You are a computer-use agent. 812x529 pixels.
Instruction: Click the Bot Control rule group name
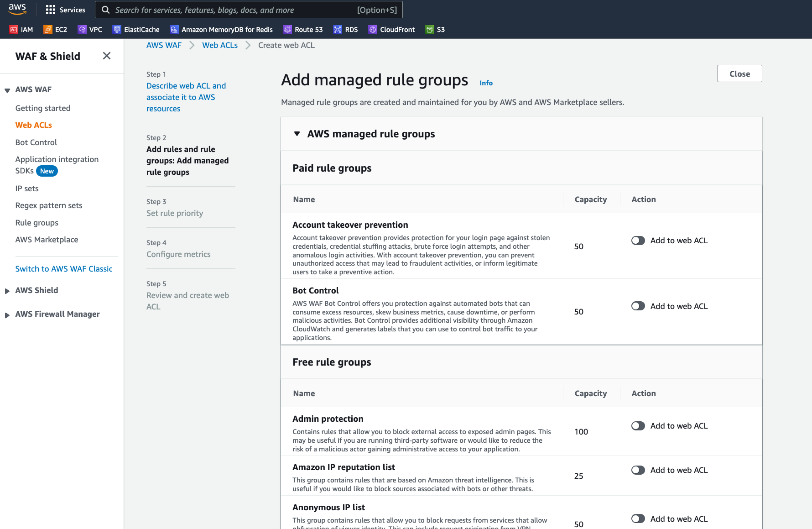tap(316, 291)
